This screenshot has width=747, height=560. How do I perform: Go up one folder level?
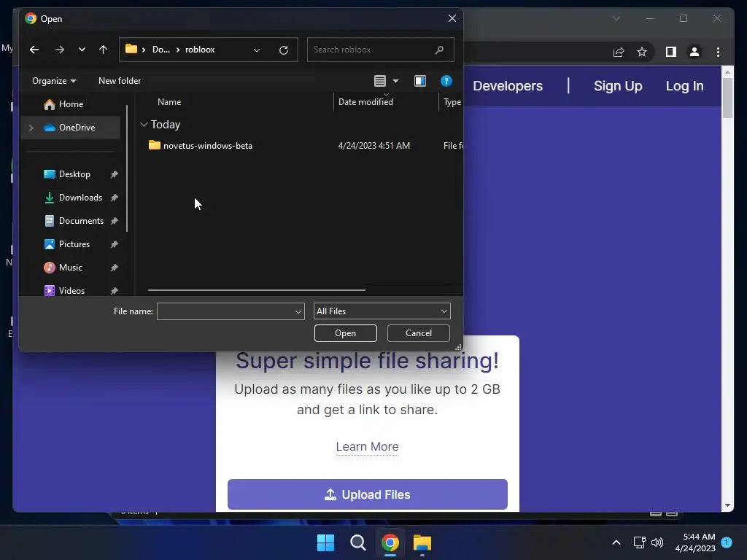pyautogui.click(x=104, y=50)
